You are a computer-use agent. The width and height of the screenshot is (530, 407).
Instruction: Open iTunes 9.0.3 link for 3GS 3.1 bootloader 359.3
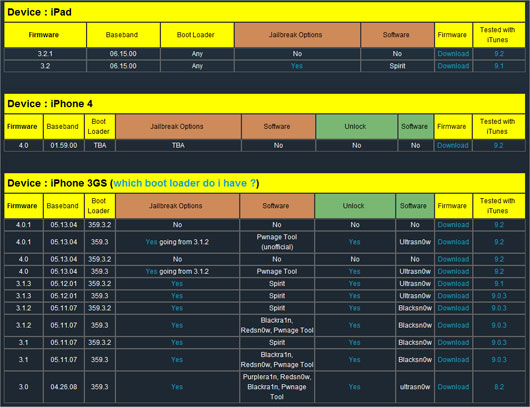(499, 360)
